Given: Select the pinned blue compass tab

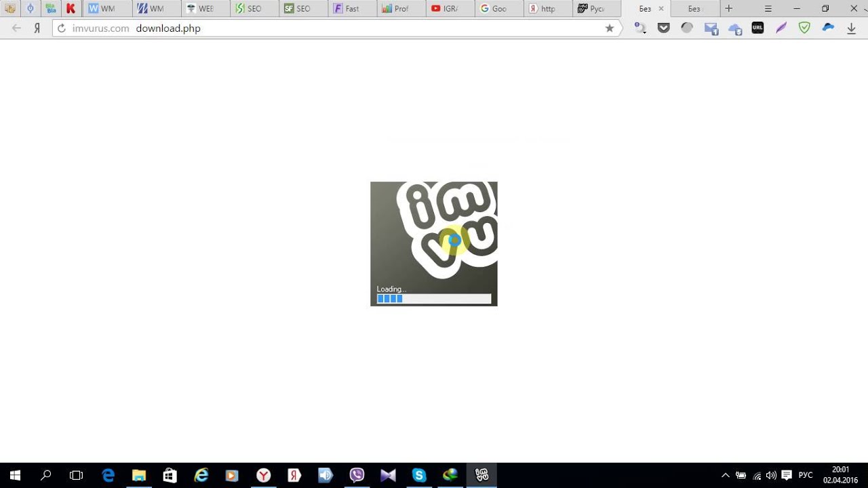Looking at the screenshot, I should point(31,9).
